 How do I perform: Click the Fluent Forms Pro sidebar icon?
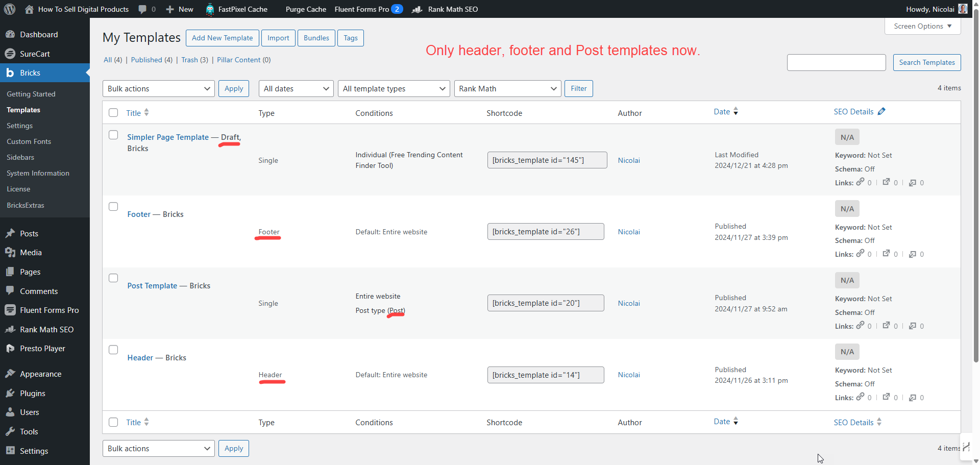coord(10,310)
